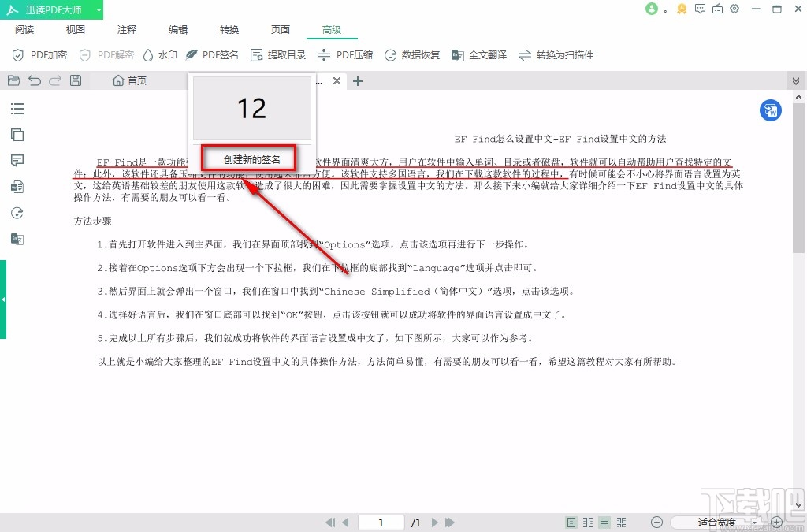Expand the bottom document collapse chevron
The width and height of the screenshot is (807, 532).
pyautogui.click(x=796, y=80)
